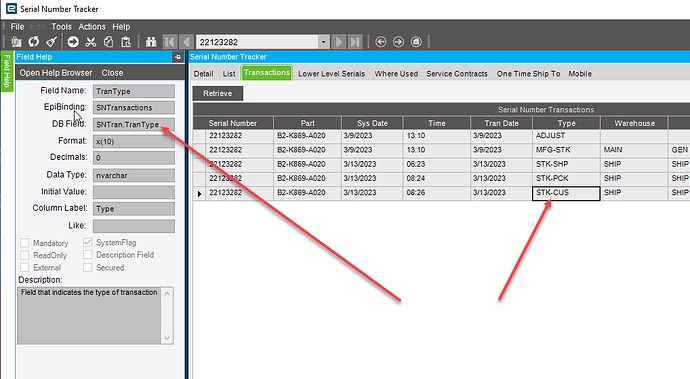Select the MFG-STK type cell
Viewport: 690px width, 379px height.
pos(566,150)
